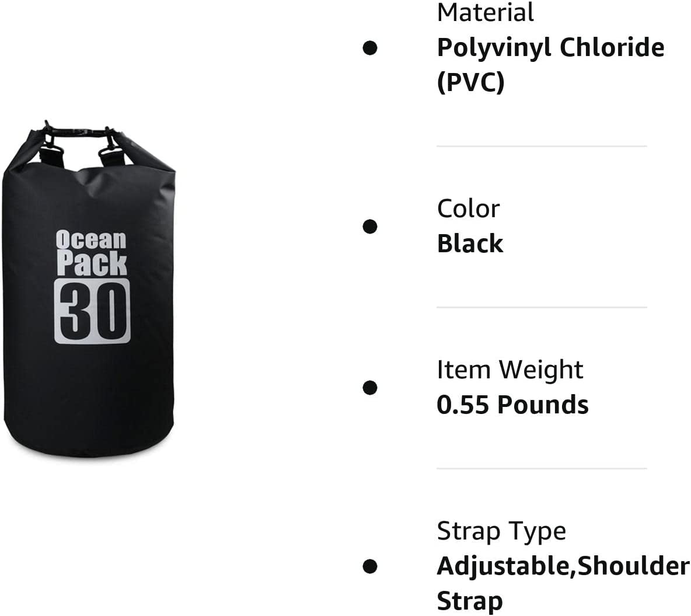Click the "Adjustable,Shoulder Strap" value
Image resolution: width=691 pixels, height=616 pixels.
(563, 583)
